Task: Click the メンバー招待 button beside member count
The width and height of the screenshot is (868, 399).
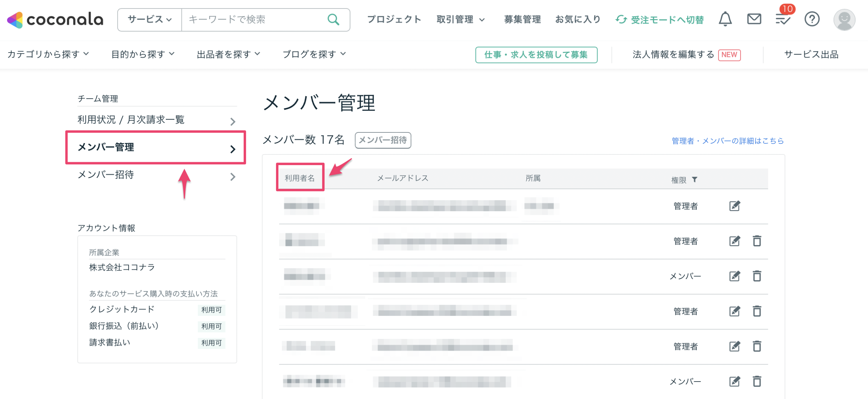Action: pyautogui.click(x=383, y=140)
